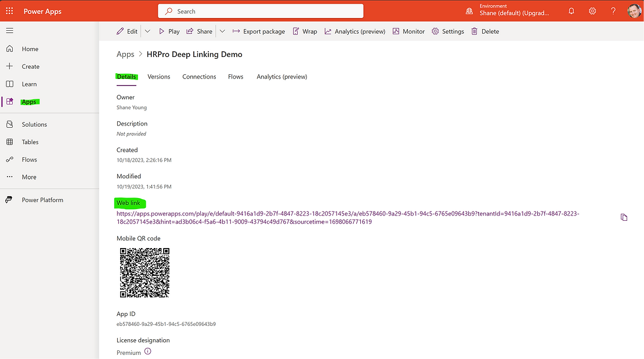Switch to the Versions tab
This screenshot has height=359, width=644.
pos(158,77)
